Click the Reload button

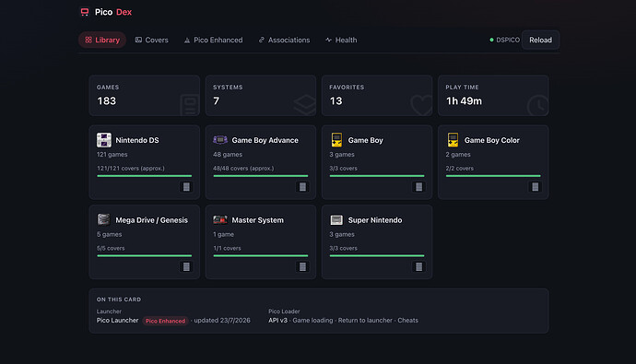pyautogui.click(x=540, y=40)
